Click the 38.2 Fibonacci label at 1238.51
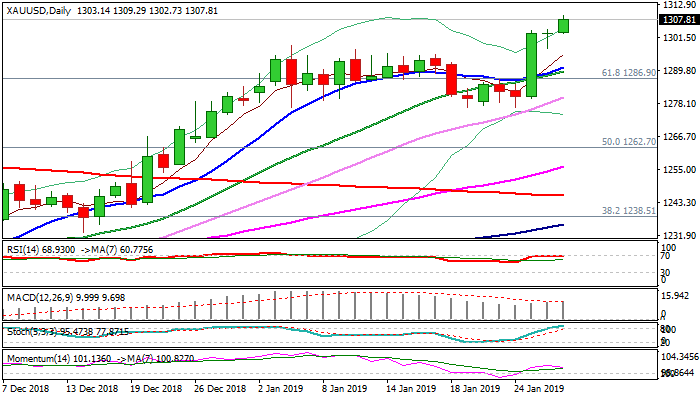Image resolution: width=700 pixels, height=400 pixels. coord(627,211)
